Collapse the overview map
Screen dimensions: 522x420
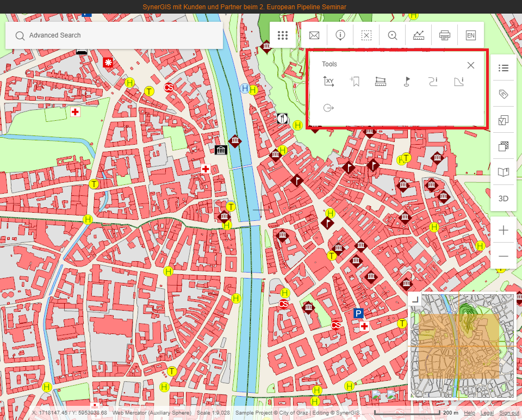tap(415, 298)
